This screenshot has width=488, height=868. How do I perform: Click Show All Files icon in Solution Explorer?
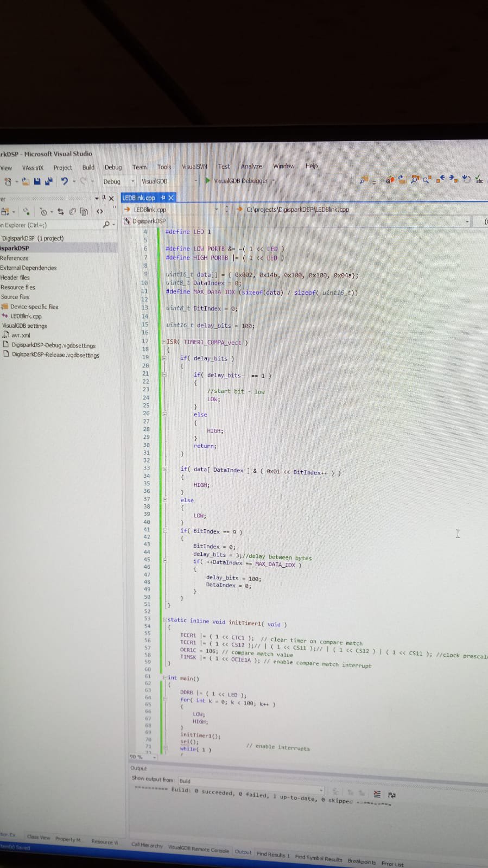[84, 212]
